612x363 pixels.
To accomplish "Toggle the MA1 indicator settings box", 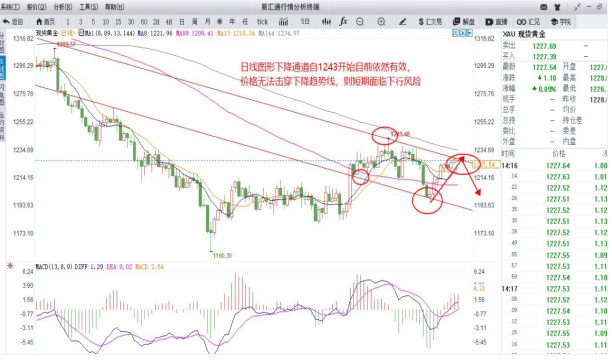I will (81, 33).
